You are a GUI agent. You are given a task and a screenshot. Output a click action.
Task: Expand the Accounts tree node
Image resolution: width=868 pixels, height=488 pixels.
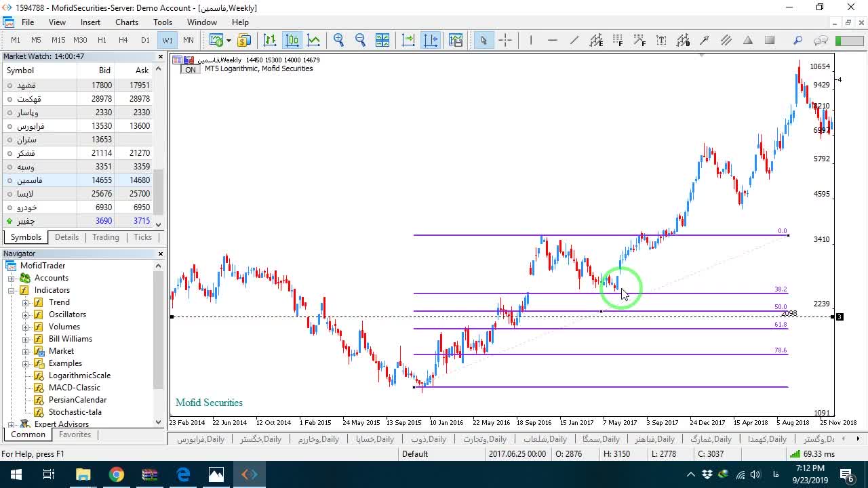(12, 278)
